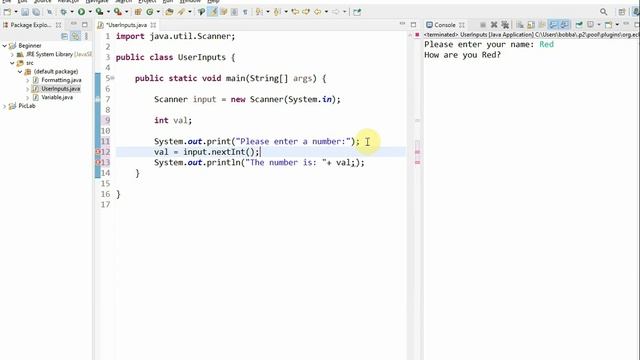Viewport: 640px width, 360px height.
Task: Click the Open Type icon
Action: pyautogui.click(x=169, y=12)
